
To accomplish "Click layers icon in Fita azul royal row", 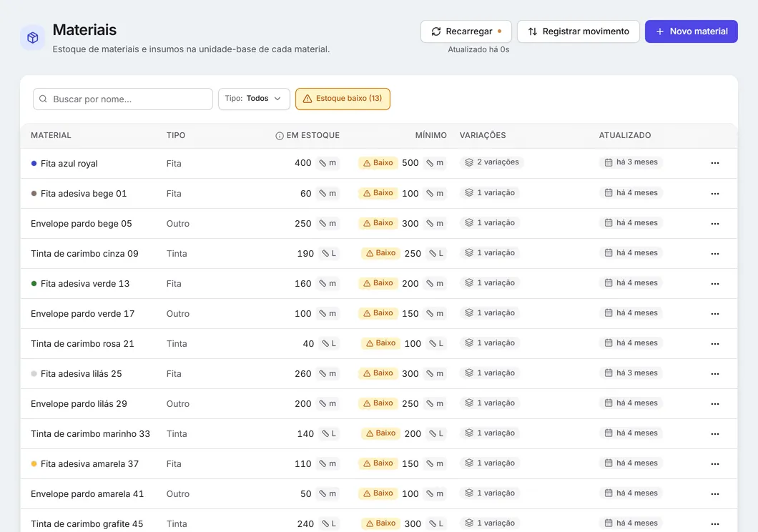I will tap(469, 162).
